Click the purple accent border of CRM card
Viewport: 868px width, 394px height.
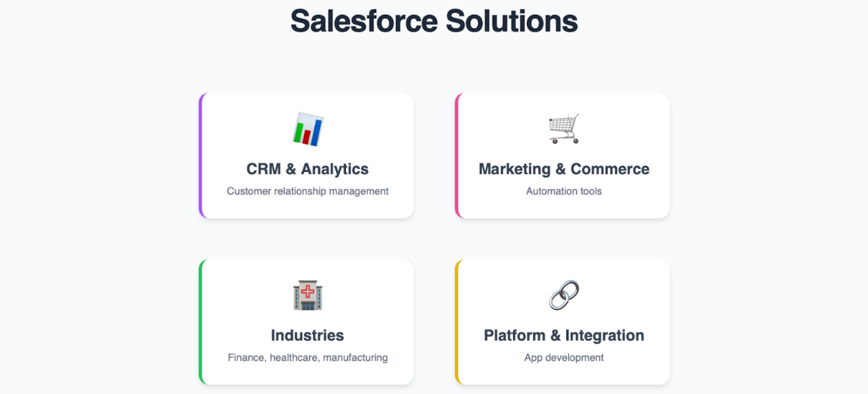coord(201,156)
